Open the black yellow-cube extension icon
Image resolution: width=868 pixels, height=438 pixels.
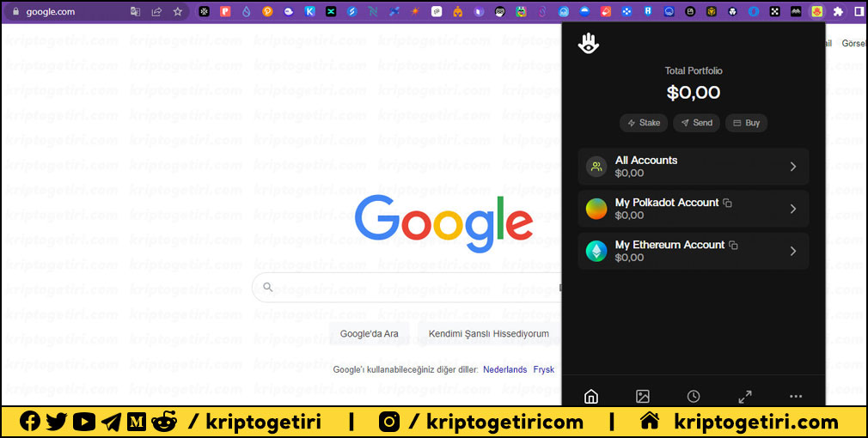pyautogui.click(x=712, y=11)
